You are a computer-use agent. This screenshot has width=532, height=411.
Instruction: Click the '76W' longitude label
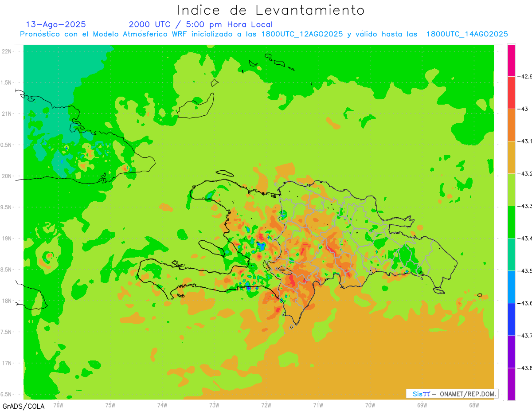pyautogui.click(x=59, y=405)
